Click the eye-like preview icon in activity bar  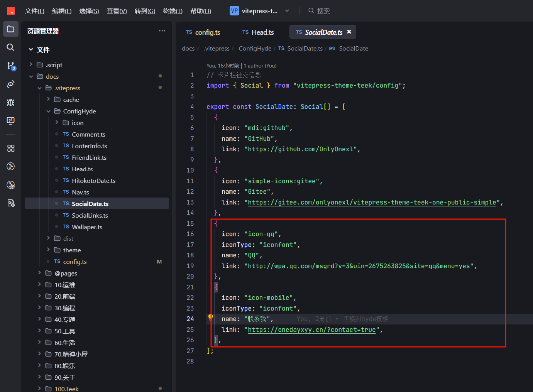[x=11, y=84]
